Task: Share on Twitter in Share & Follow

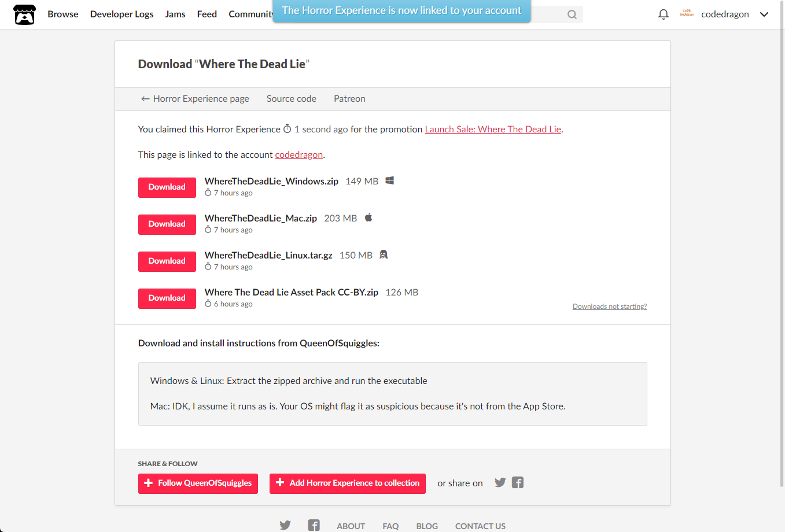Action: (x=500, y=483)
